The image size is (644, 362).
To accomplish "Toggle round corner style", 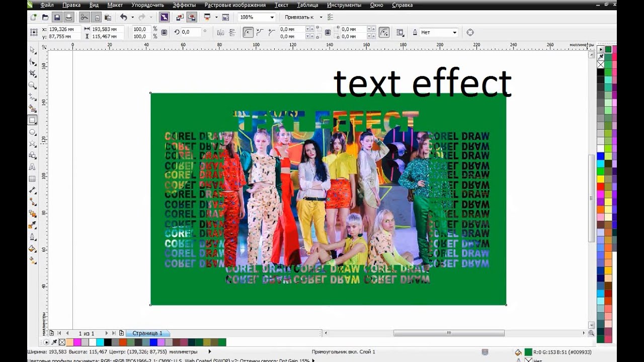I will (248, 32).
